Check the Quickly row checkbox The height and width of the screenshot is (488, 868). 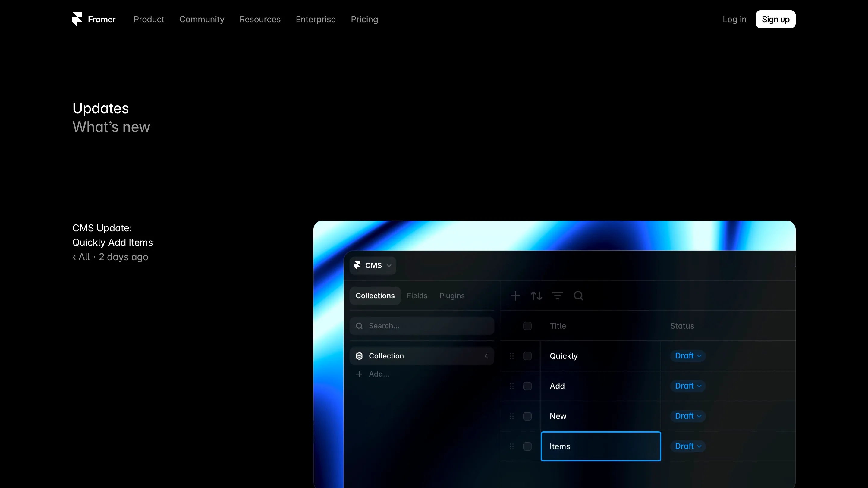527,356
